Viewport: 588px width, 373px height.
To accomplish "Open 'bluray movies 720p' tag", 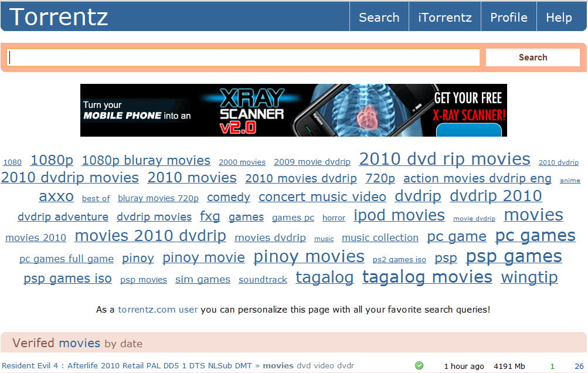I will (x=158, y=198).
